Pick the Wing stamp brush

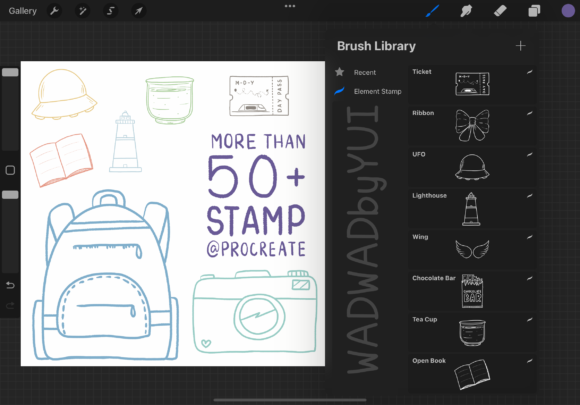tap(472, 250)
